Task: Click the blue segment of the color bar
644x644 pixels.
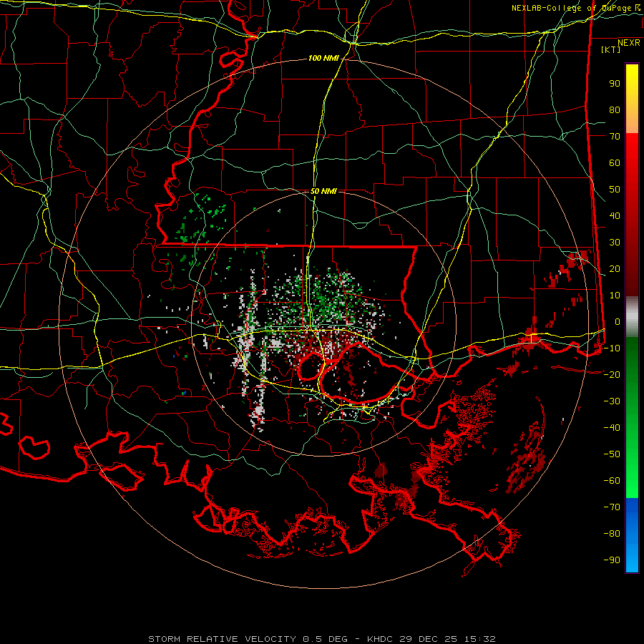Action: tap(632, 535)
